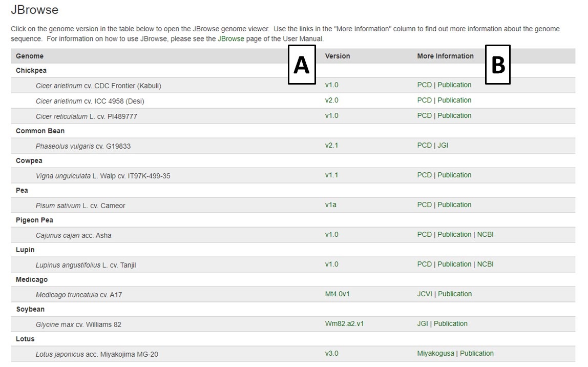This screenshot has height=367, width=588.
Task: Open v3.0 for Lotus japonicus MG-20
Action: coord(331,353)
